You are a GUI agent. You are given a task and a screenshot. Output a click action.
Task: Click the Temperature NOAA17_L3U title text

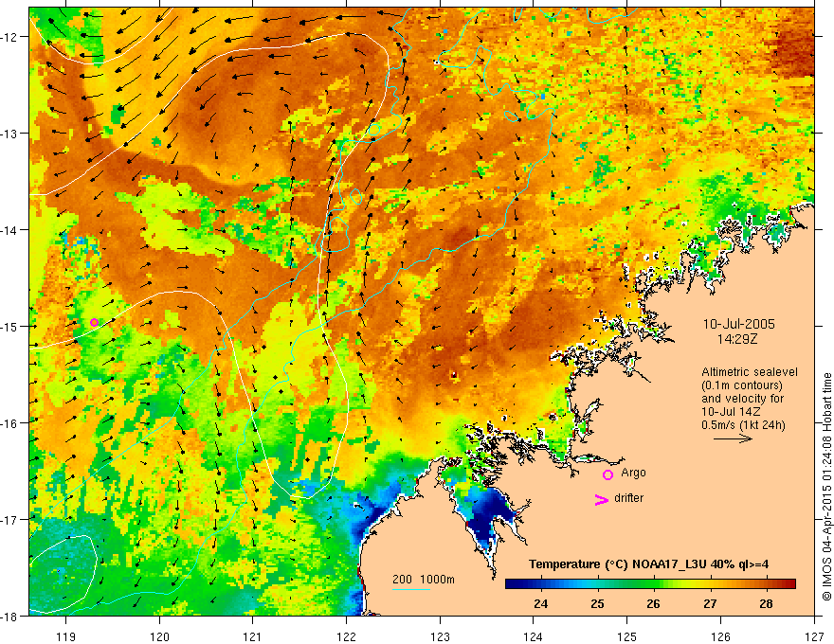coord(648,564)
